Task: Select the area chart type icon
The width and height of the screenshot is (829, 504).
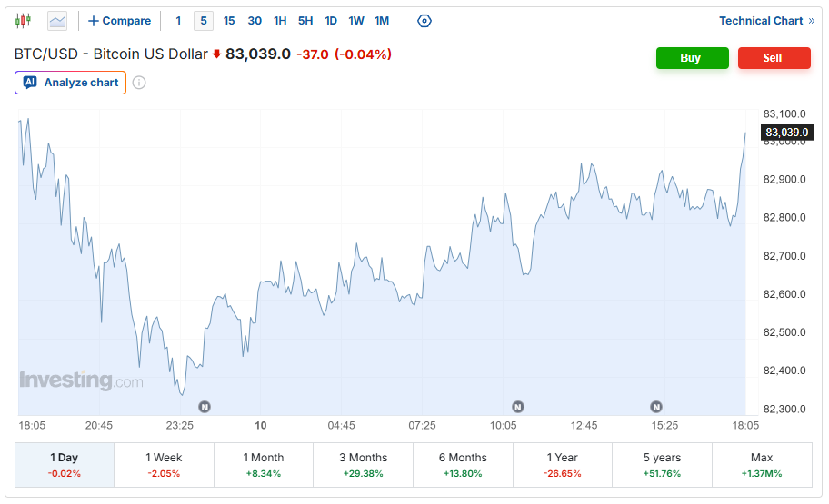Action: pos(57,21)
